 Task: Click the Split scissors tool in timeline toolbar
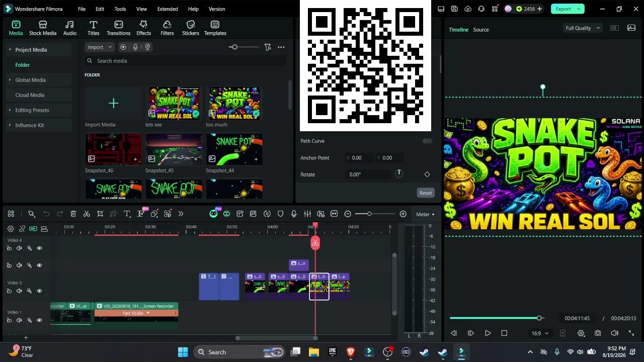pyautogui.click(x=87, y=214)
